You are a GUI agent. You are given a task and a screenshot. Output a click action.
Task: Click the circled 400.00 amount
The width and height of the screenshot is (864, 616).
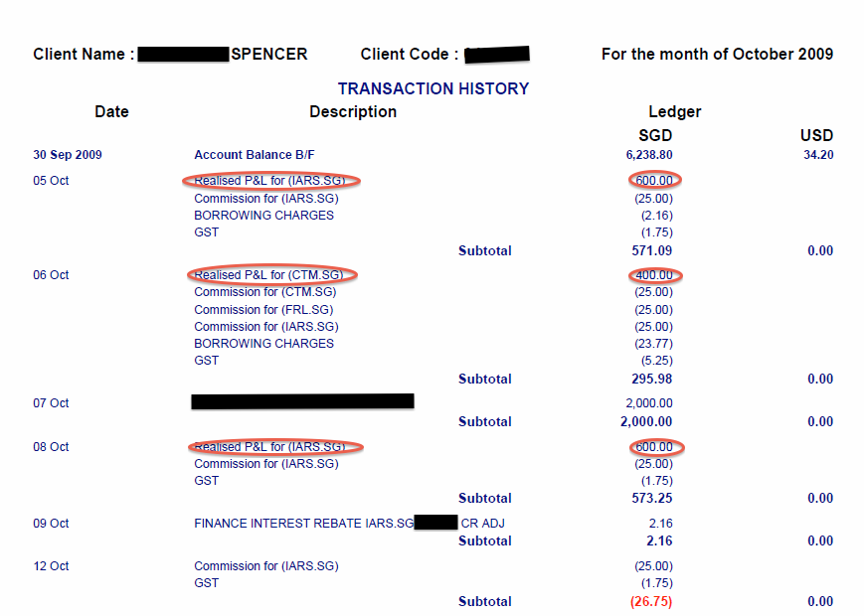pyautogui.click(x=654, y=275)
